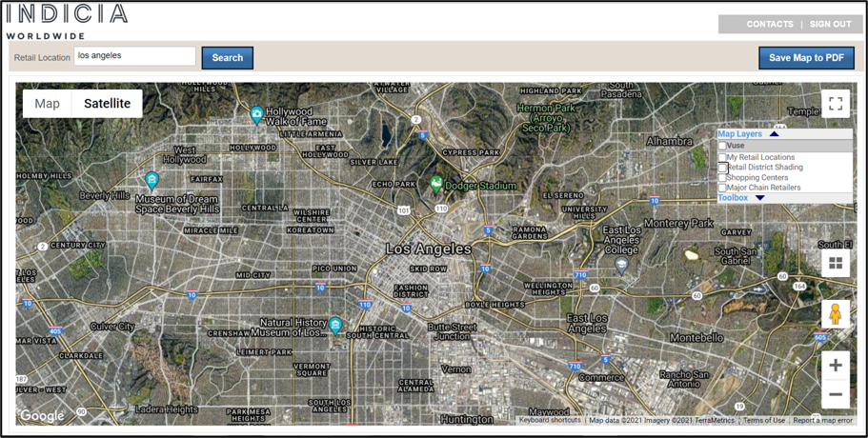Click the Beverly Hills map label

pos(105,196)
